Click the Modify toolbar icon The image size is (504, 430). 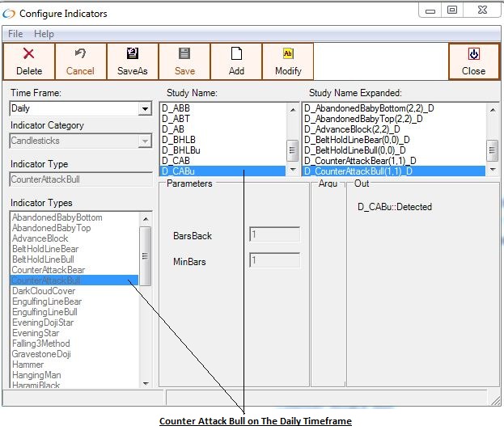pyautogui.click(x=288, y=54)
